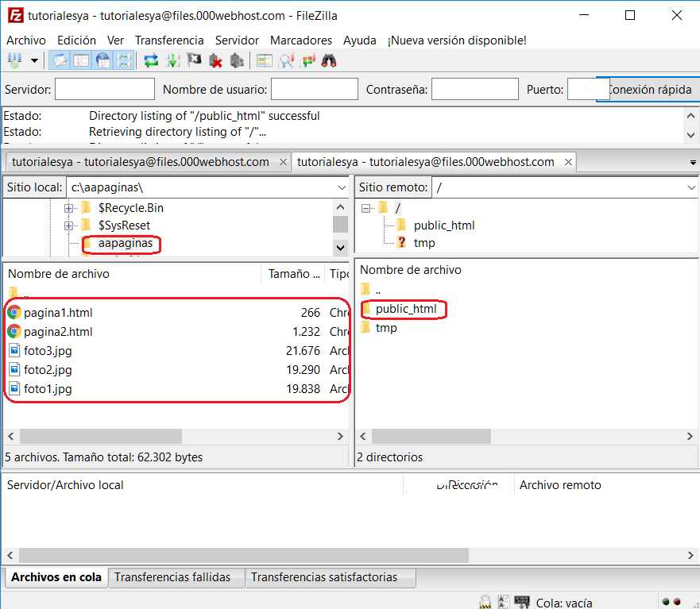The image size is (700, 609).
Task: Refresh file and folder lists
Action: pos(151,60)
